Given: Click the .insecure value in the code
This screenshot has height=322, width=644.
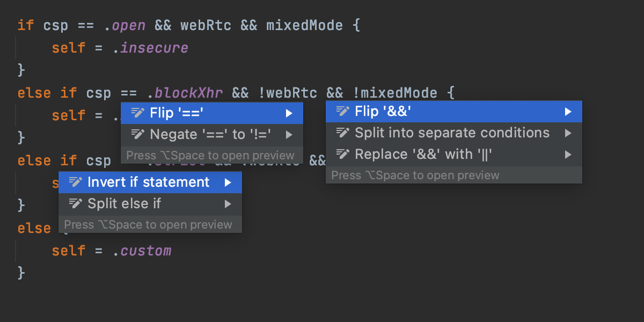Looking at the screenshot, I should click(150, 48).
